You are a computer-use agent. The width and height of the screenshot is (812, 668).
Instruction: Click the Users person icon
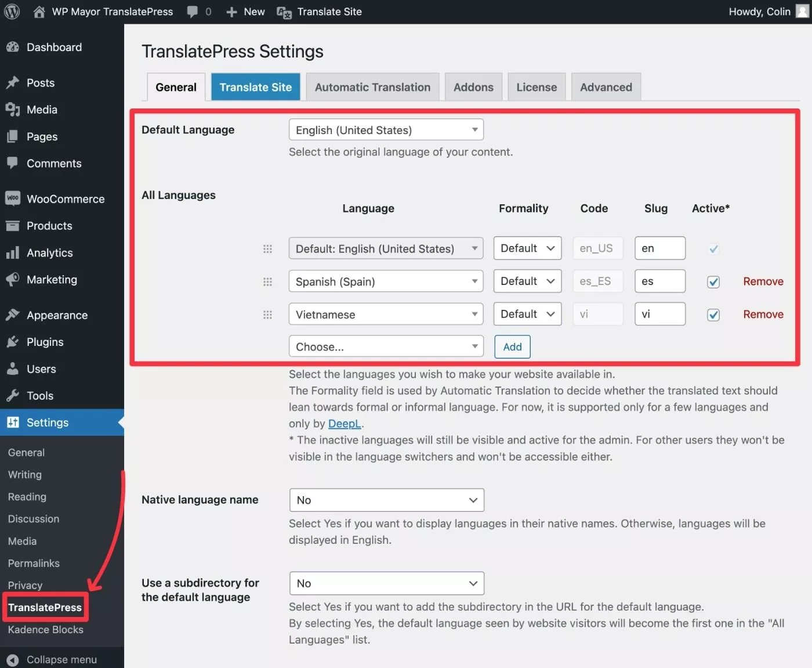[13, 369]
